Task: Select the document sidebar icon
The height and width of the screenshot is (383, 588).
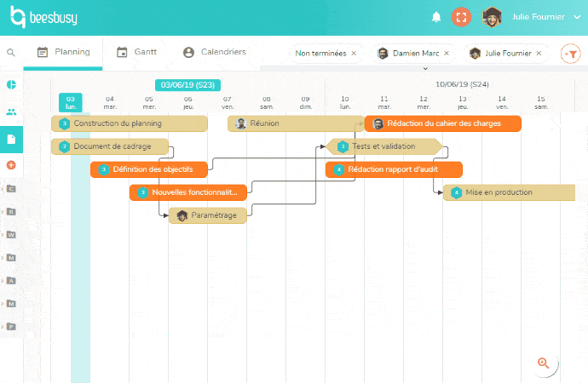Action: pyautogui.click(x=11, y=140)
